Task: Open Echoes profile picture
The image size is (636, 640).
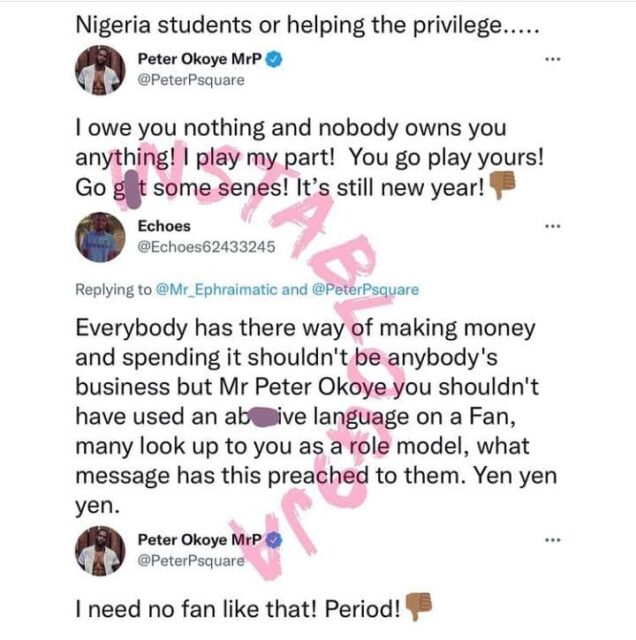Action: pos(100,237)
